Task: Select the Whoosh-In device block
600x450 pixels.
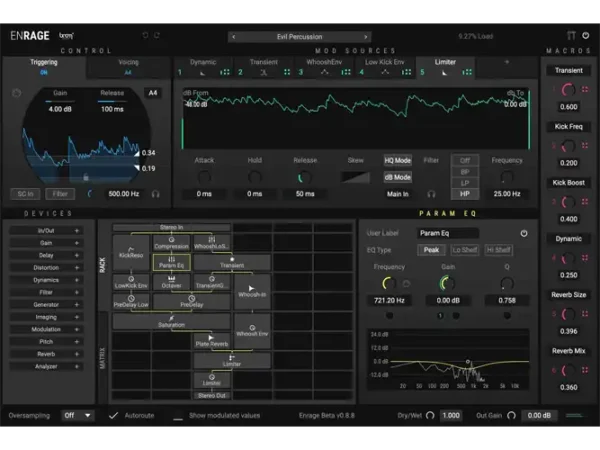Action: pyautogui.click(x=252, y=292)
